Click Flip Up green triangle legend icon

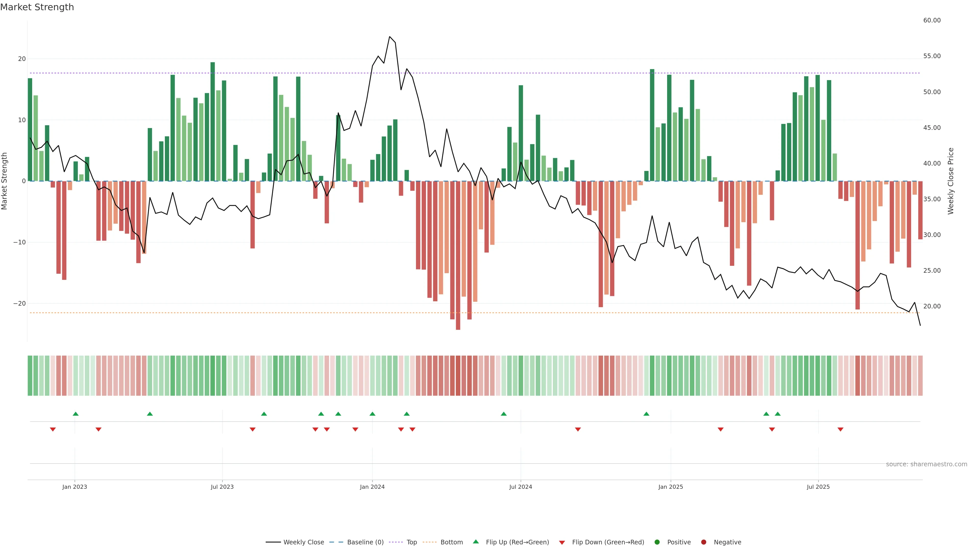point(475,542)
